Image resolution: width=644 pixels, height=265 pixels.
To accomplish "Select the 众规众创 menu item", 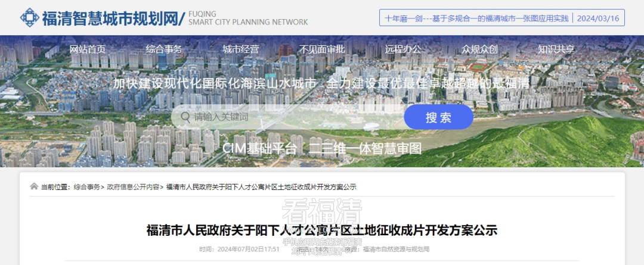I will coord(479,49).
